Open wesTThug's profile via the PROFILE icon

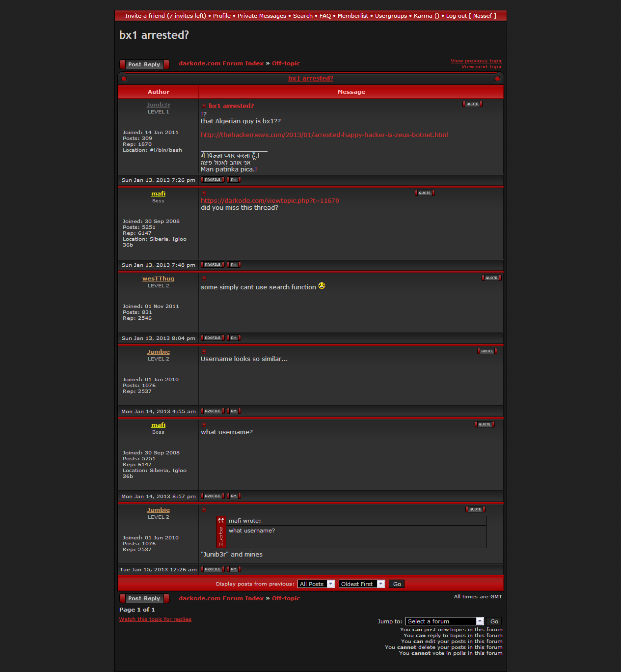pyautogui.click(x=213, y=338)
